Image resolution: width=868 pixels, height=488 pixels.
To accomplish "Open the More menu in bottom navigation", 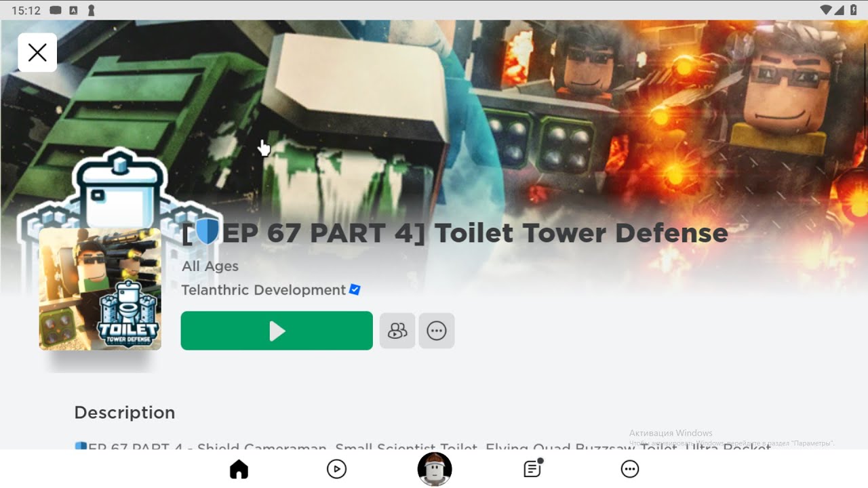I will point(630,469).
